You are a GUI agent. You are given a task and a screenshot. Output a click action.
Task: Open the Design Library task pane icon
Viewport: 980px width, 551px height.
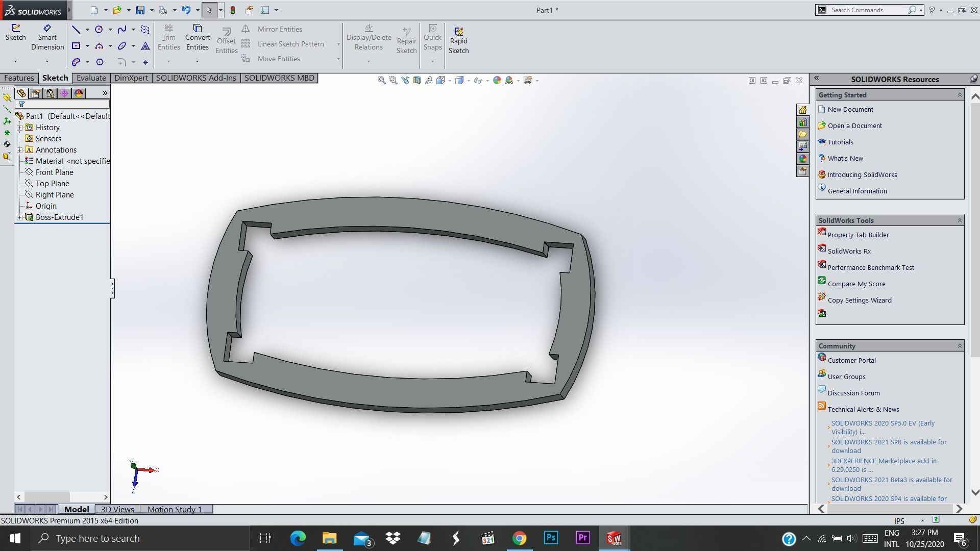pyautogui.click(x=802, y=122)
